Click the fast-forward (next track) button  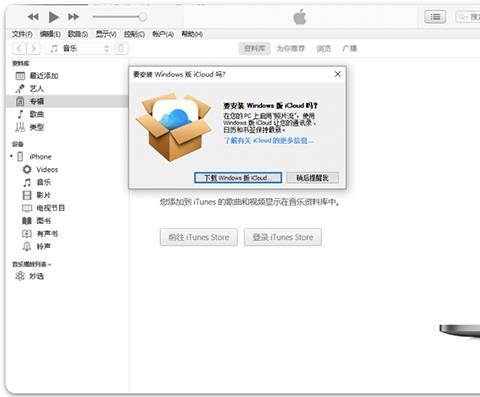click(74, 17)
